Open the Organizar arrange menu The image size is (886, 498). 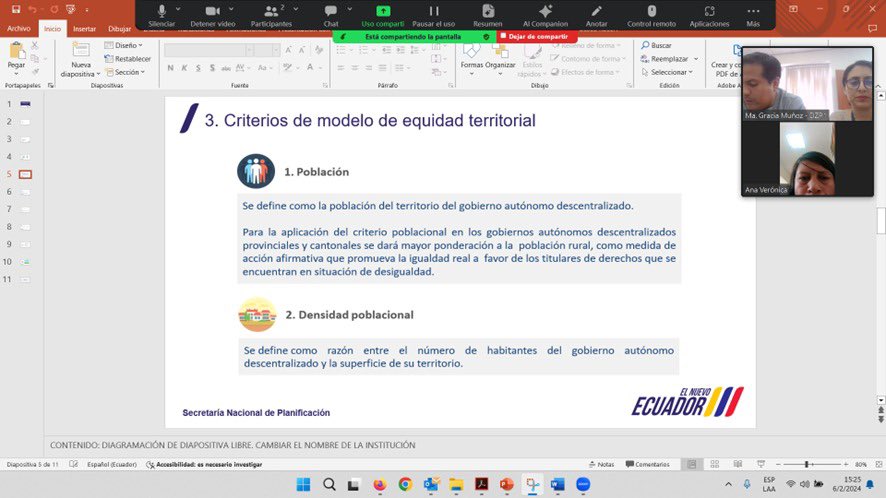(500, 57)
